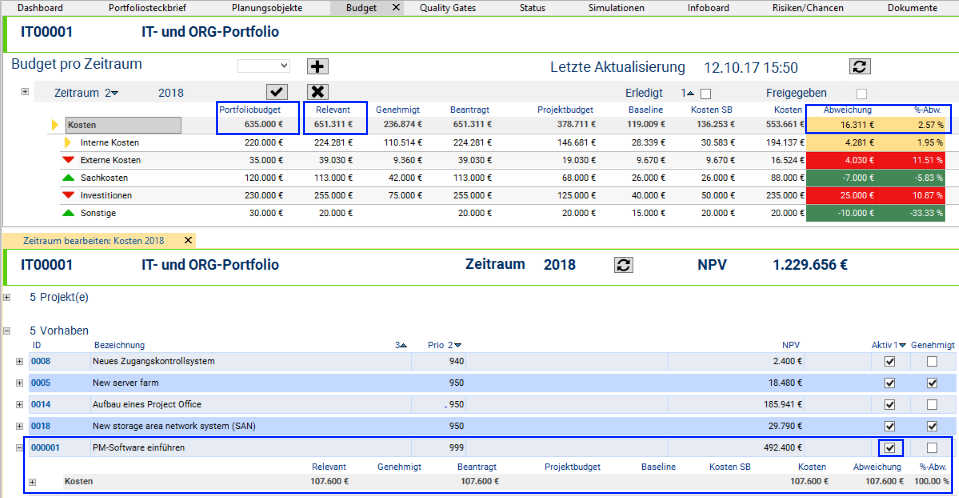Close the Budget tab using its X
The width and height of the screenshot is (959, 498).
[395, 8]
